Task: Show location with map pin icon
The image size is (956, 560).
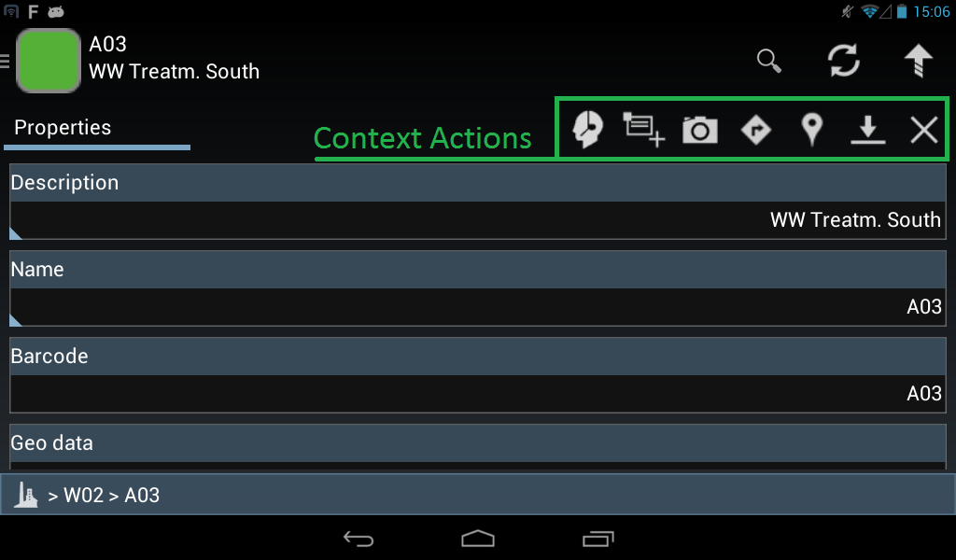Action: click(811, 130)
